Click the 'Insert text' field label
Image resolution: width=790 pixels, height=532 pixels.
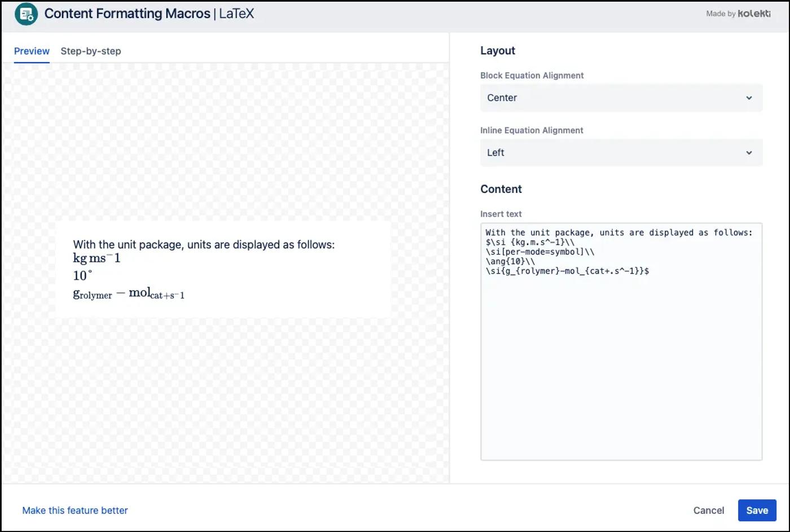coord(501,214)
